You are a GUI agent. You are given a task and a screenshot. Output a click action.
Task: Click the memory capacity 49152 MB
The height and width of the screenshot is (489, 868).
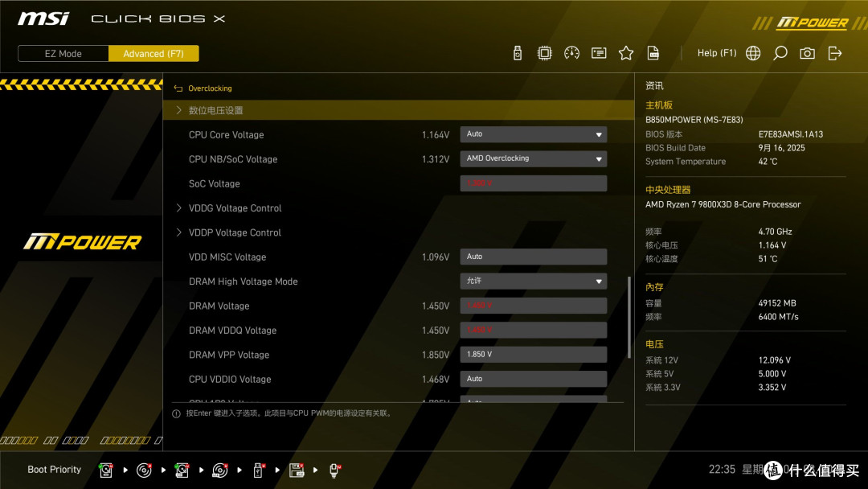(777, 303)
